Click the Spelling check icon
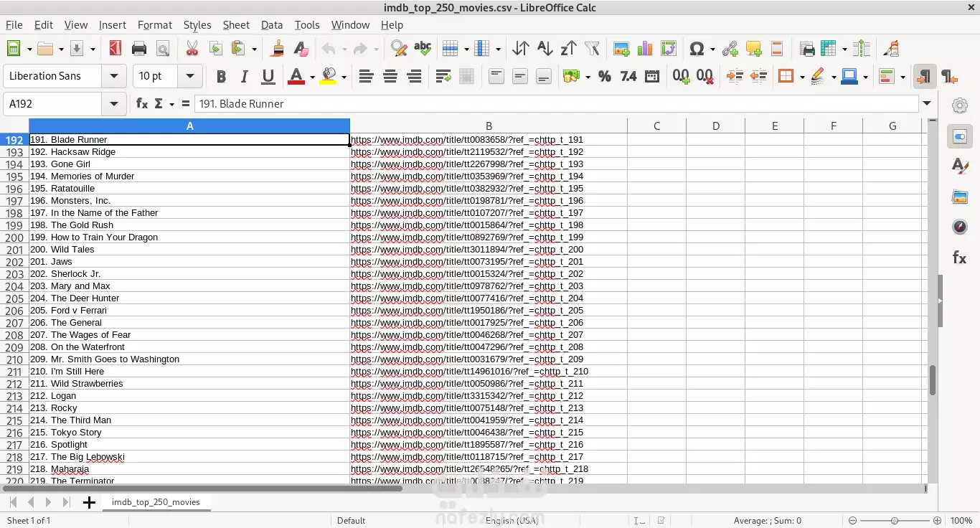The image size is (980, 528). click(423, 49)
